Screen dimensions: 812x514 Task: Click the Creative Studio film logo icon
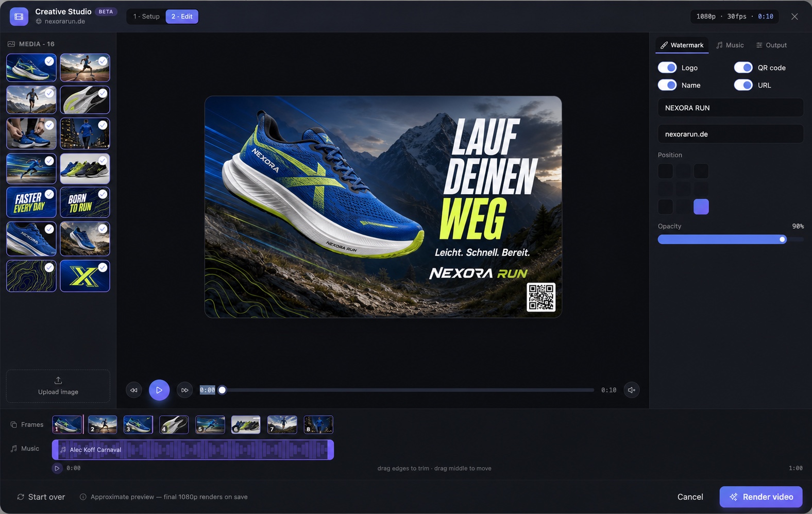click(19, 16)
